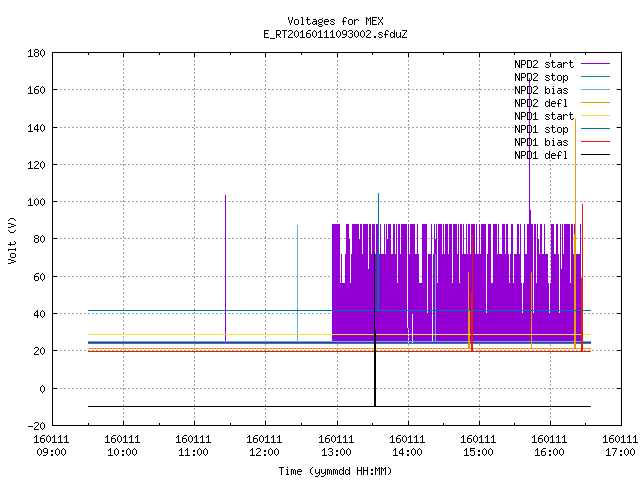Click the x-axis tick label 160111 17:00
This screenshot has width=640, height=480.
click(620, 446)
